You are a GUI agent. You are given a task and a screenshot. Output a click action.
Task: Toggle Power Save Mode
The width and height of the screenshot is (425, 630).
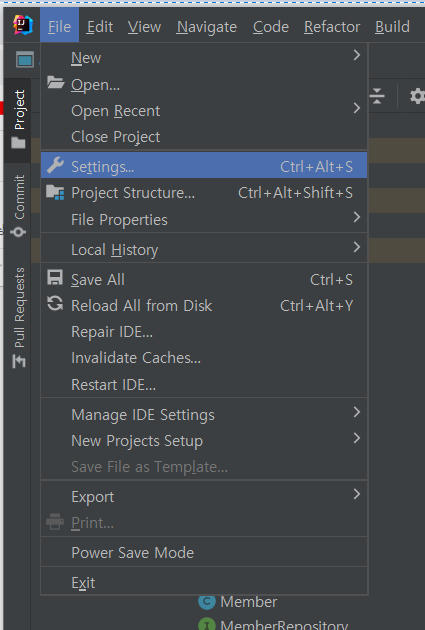coord(204,552)
